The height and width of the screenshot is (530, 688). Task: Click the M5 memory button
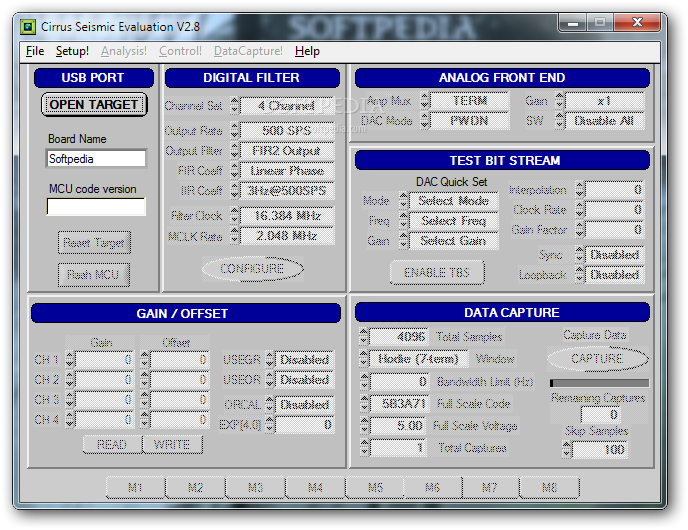(x=375, y=487)
